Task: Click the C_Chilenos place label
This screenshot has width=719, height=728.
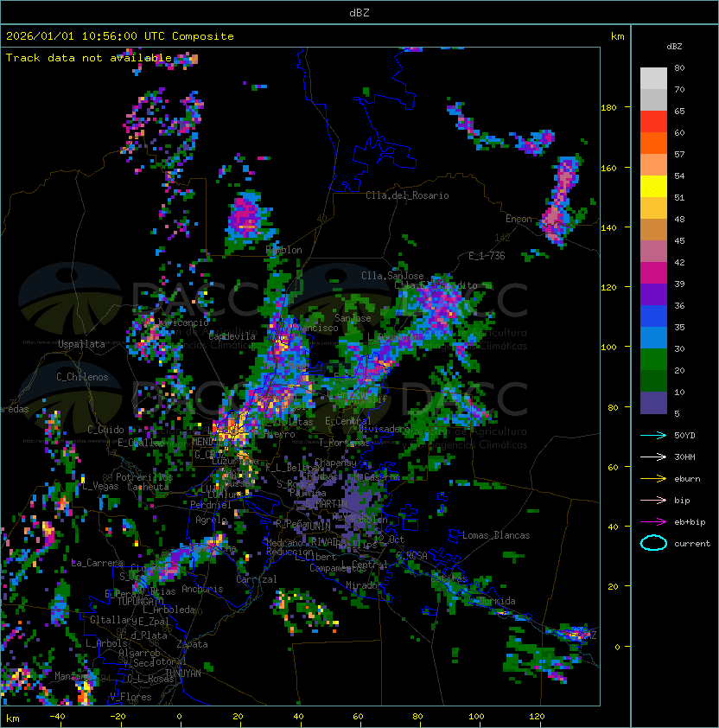Action: pos(82,377)
